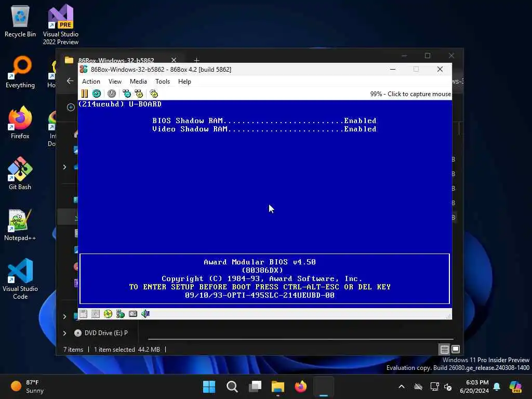Open Copilot Preview from taskbar
The image size is (532, 399).
pyautogui.click(x=516, y=387)
